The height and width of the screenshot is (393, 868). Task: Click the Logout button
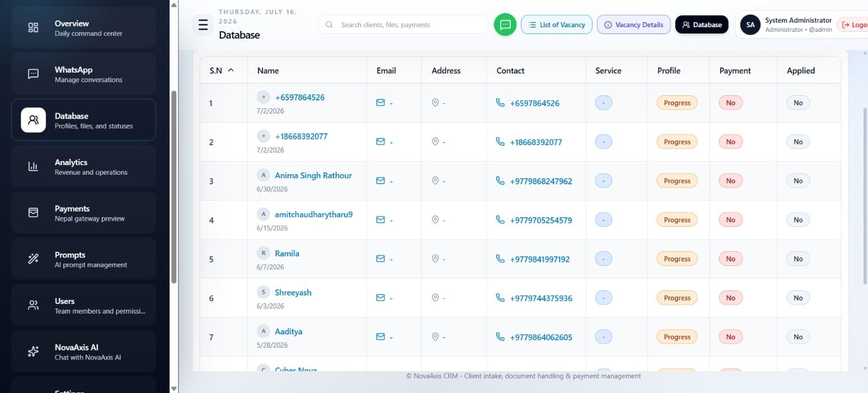853,25
